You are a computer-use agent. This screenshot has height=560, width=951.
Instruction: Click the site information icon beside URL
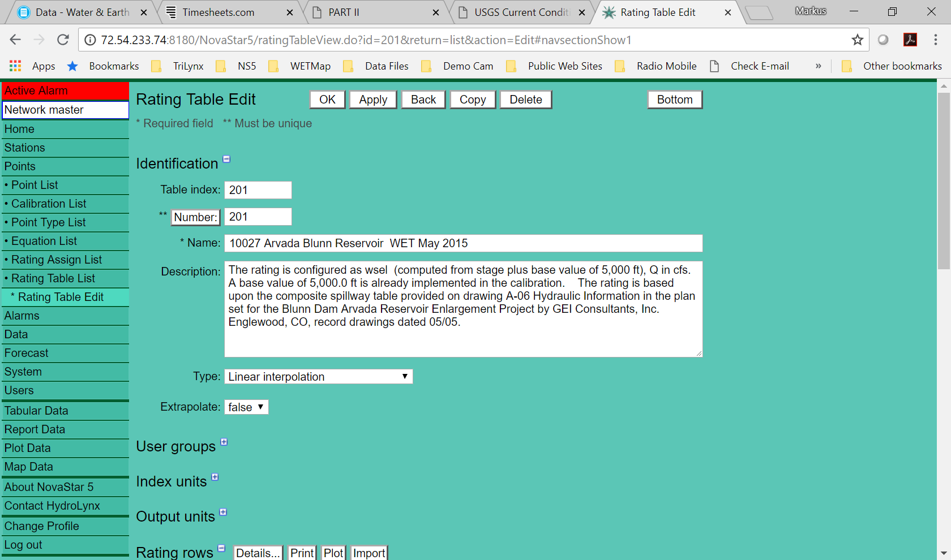[90, 40]
